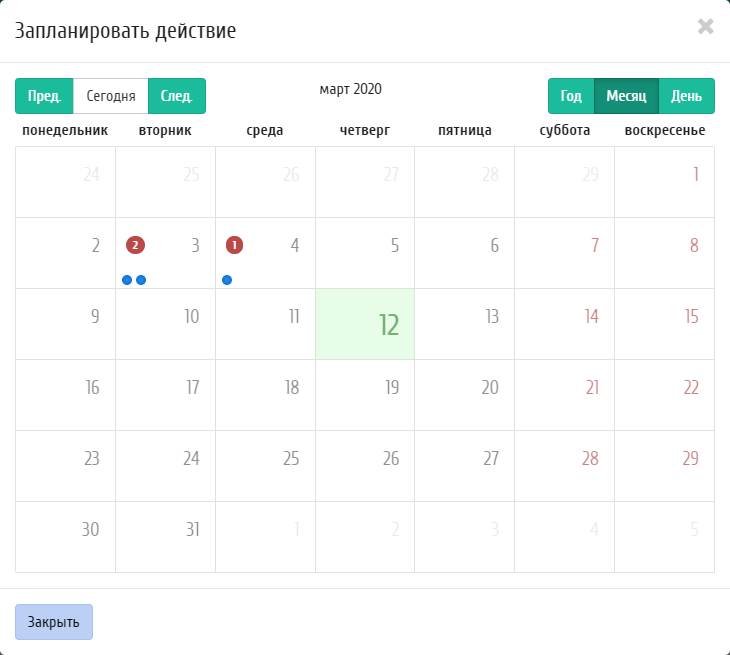This screenshot has height=655, width=730.
Task: Select March 19 in the calendar
Action: pyautogui.click(x=365, y=395)
